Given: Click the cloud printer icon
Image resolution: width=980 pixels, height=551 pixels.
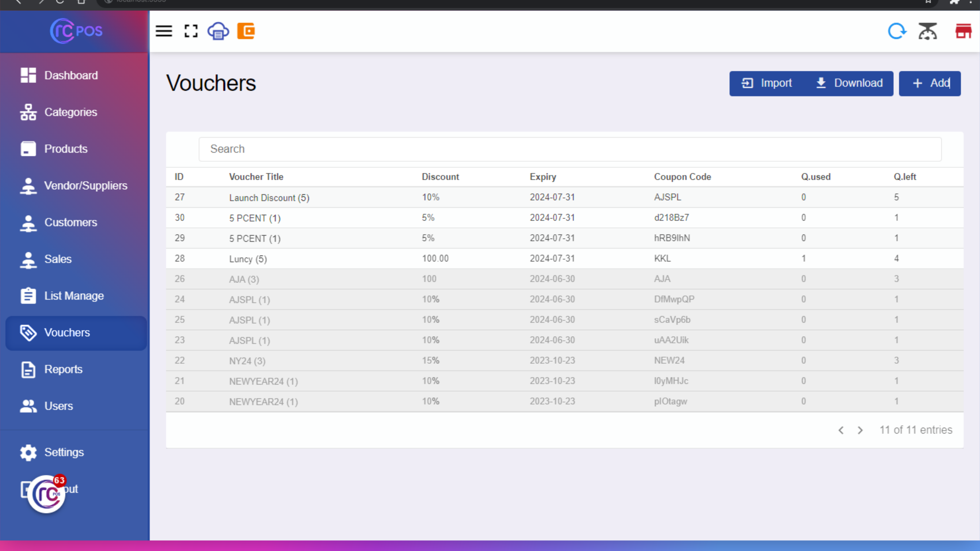Looking at the screenshot, I should tap(218, 31).
